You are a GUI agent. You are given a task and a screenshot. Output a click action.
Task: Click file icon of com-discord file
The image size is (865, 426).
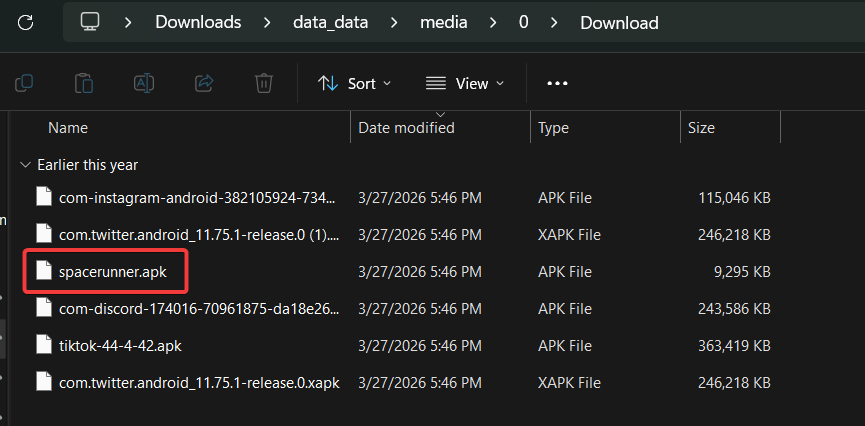click(44, 308)
